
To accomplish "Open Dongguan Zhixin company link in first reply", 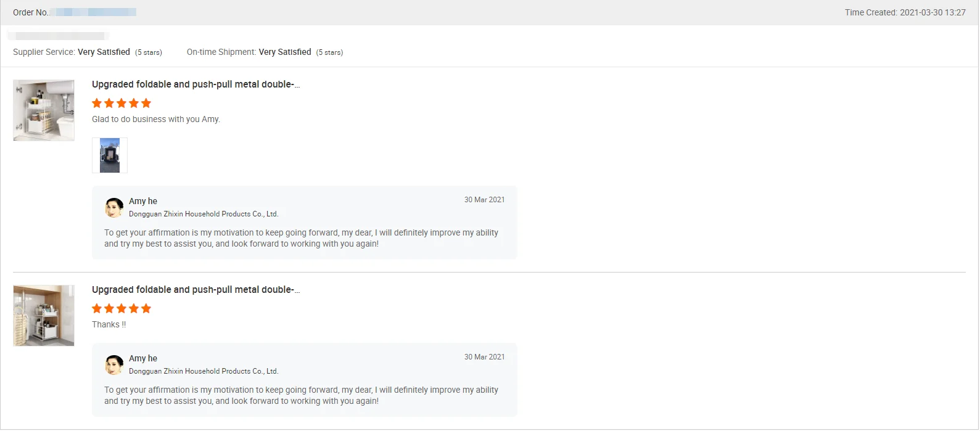I will point(204,214).
